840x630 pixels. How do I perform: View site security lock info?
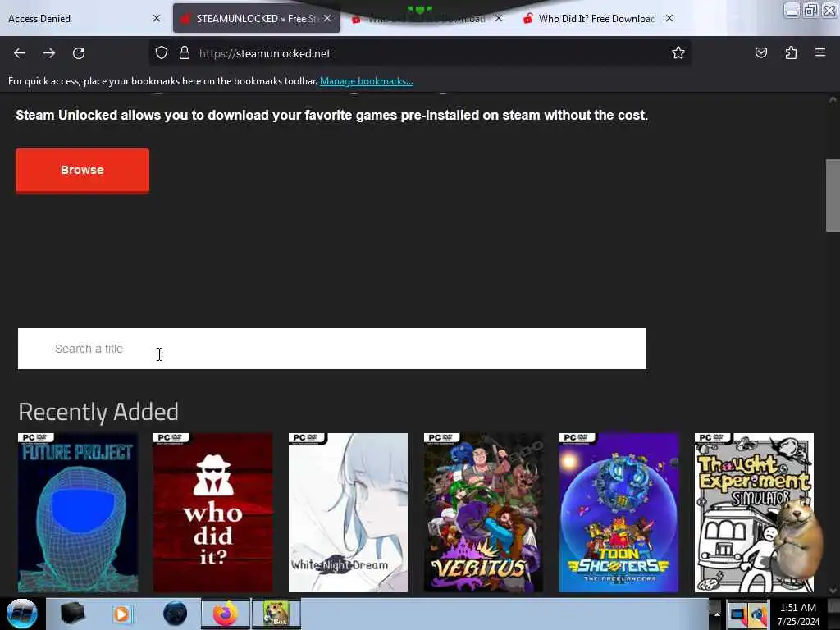(185, 53)
